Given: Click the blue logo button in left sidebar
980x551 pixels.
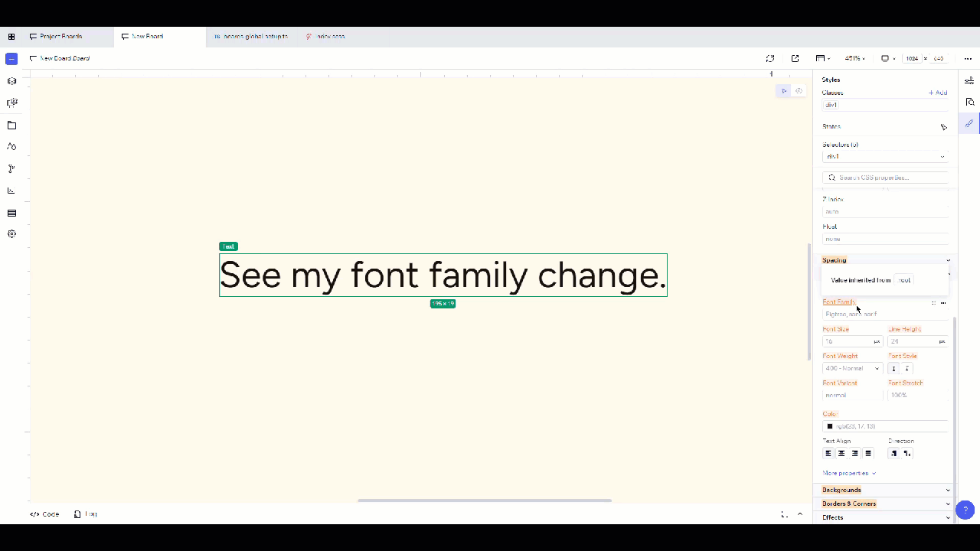Looking at the screenshot, I should point(11,59).
